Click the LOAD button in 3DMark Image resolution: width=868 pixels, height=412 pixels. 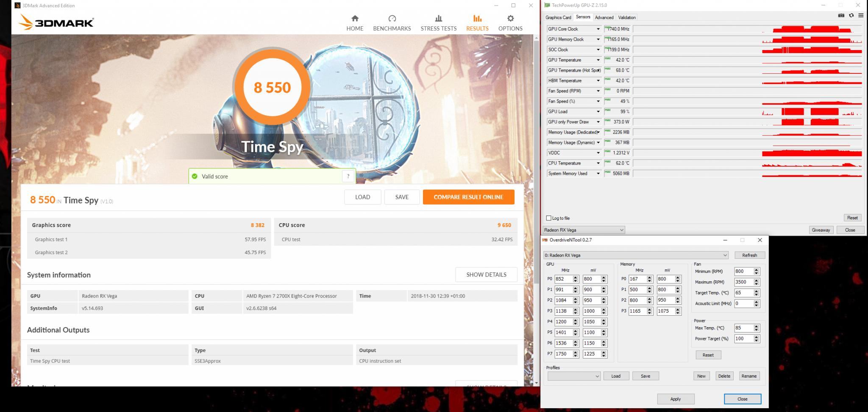362,197
